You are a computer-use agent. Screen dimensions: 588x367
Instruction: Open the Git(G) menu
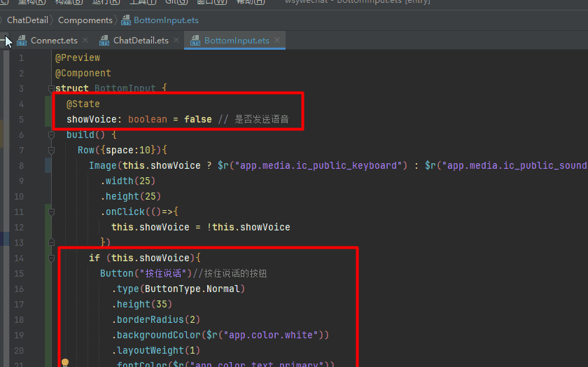point(176,2)
